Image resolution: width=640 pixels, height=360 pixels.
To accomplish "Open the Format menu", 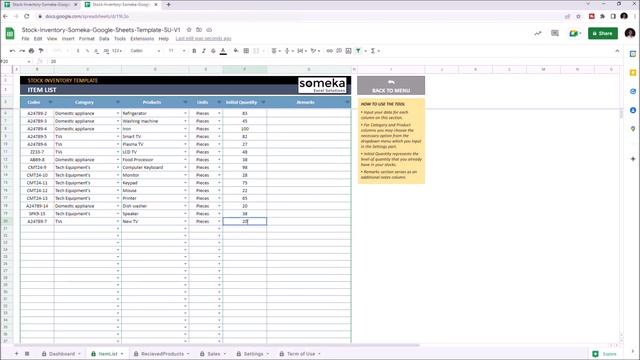I will (x=87, y=39).
